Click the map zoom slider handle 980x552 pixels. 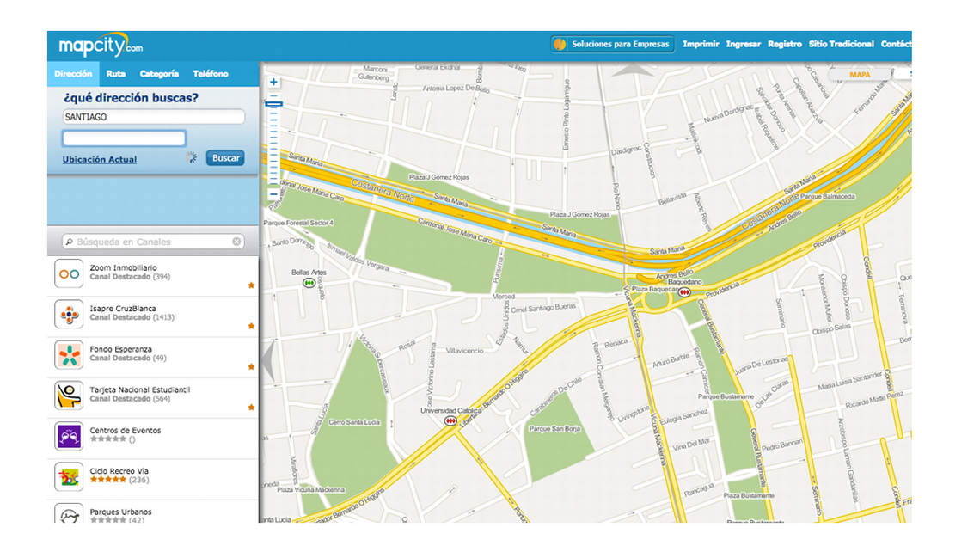coord(273,104)
